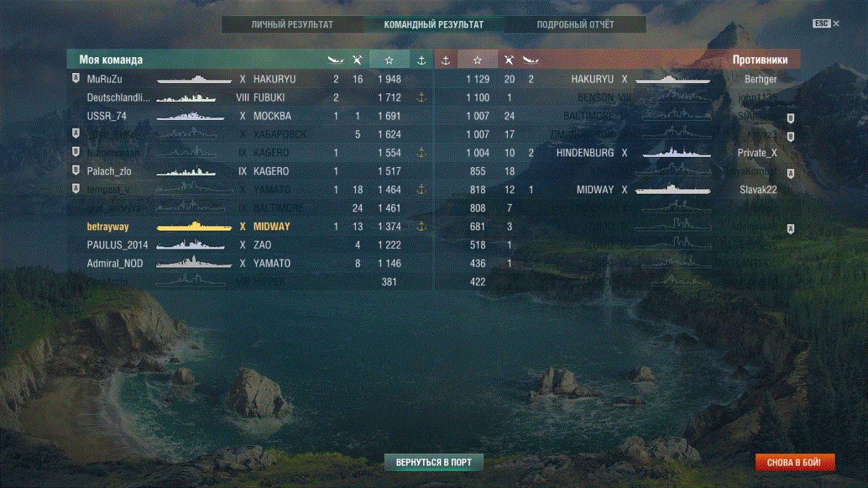Screen dimensions: 868x488
Task: Sort opponents by experience star column
Action: [x=477, y=60]
